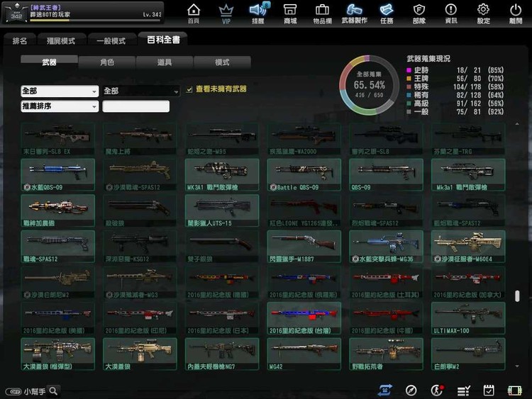Select the 百科全書 tab
The width and height of the screenshot is (532, 399).
pyautogui.click(x=163, y=40)
